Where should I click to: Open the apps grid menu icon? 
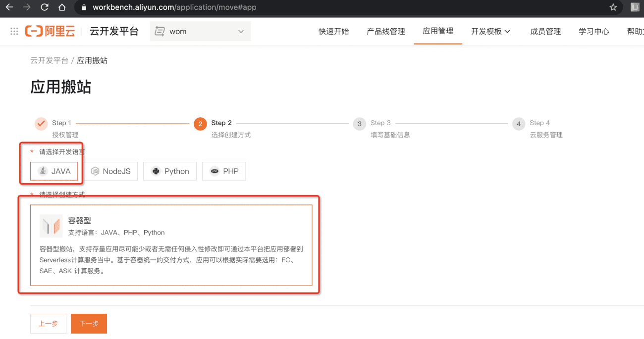pyautogui.click(x=14, y=31)
